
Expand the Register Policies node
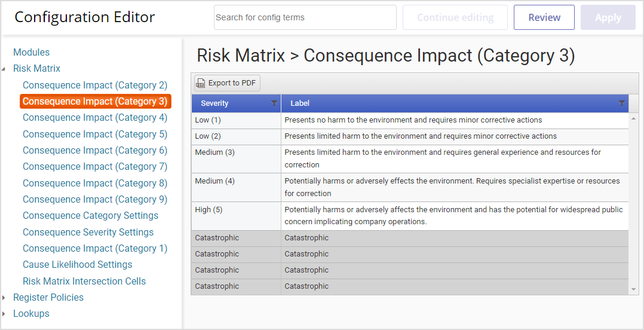point(4,298)
